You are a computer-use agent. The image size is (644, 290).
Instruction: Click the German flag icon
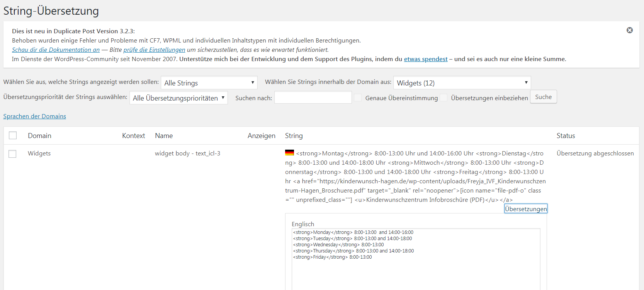[289, 153]
